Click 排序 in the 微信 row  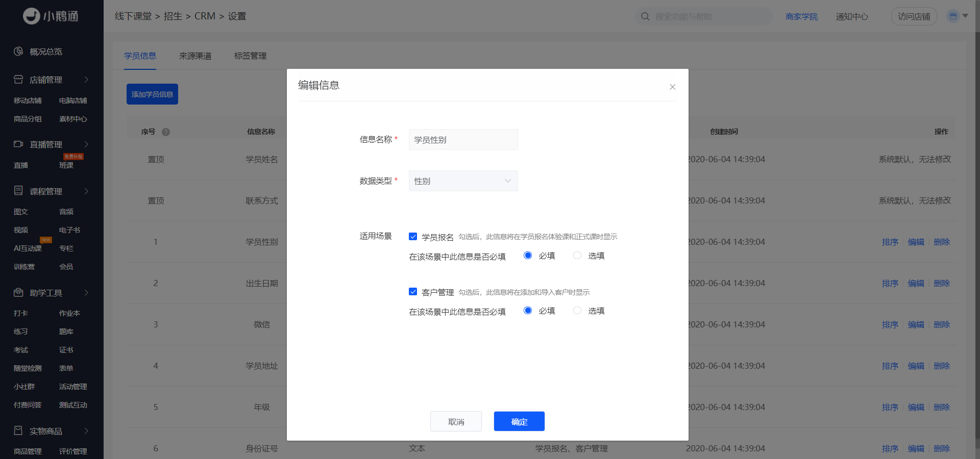click(890, 324)
